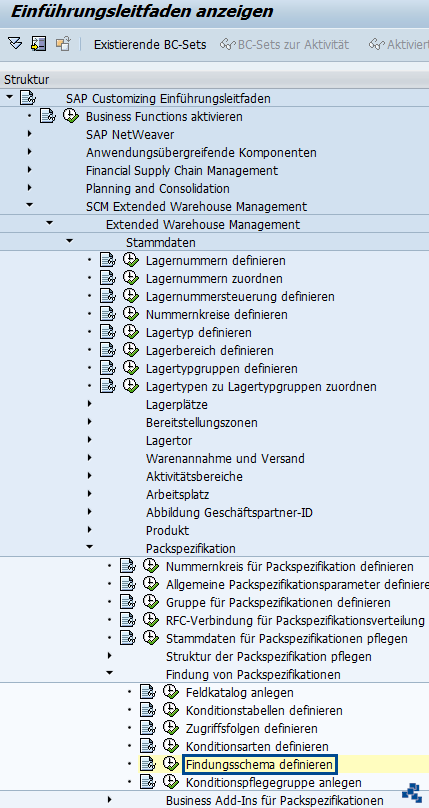Open Existierende BC-Sets

150,45
